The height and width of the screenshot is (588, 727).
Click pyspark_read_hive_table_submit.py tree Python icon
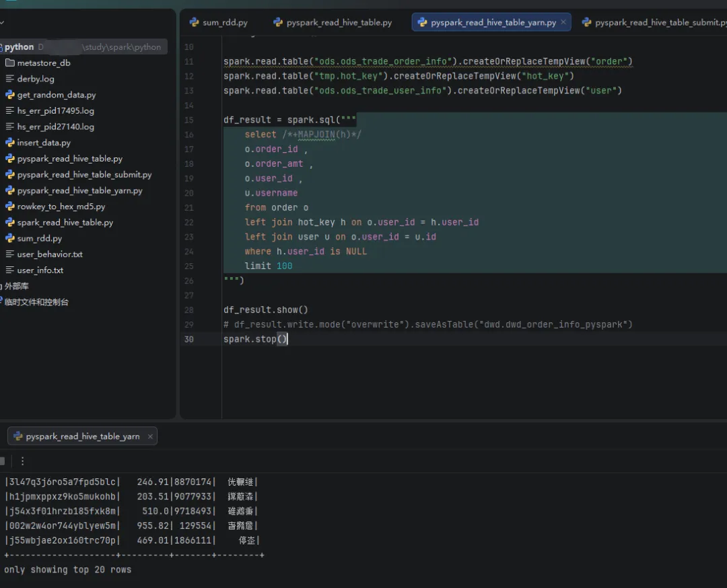point(9,175)
